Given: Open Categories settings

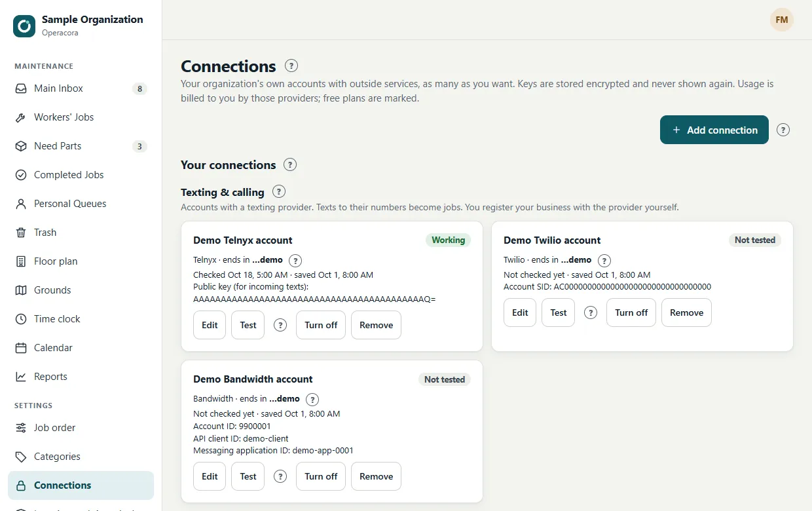Looking at the screenshot, I should pos(81,457).
